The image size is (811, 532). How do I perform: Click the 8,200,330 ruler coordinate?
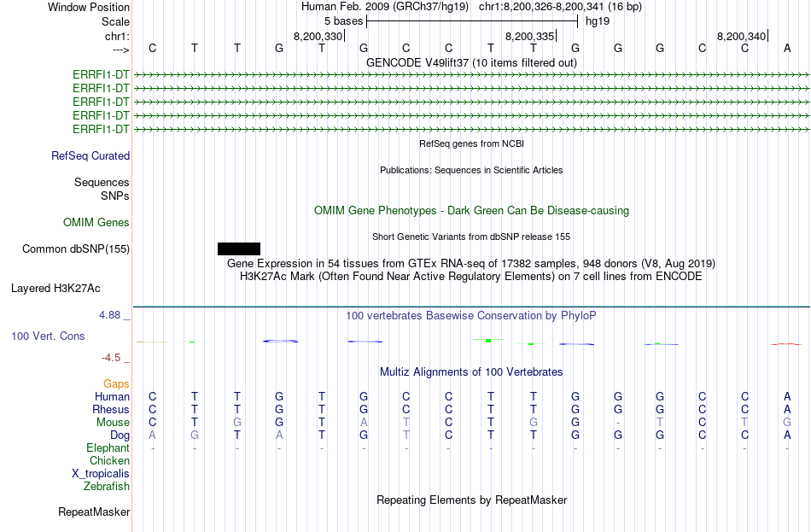coord(318,36)
